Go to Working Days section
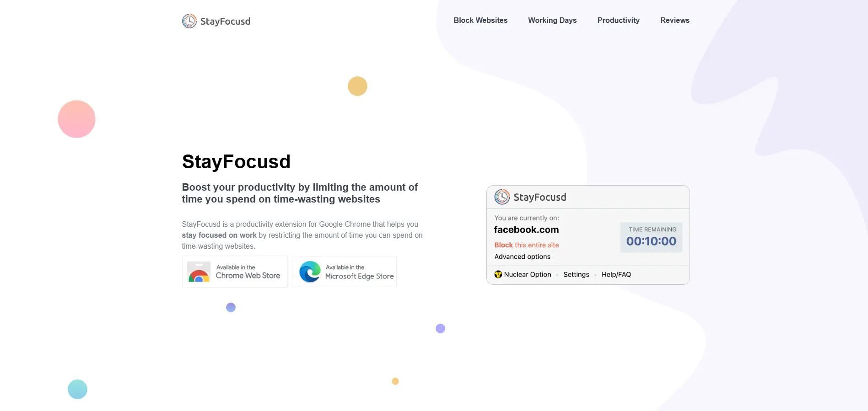 [552, 20]
